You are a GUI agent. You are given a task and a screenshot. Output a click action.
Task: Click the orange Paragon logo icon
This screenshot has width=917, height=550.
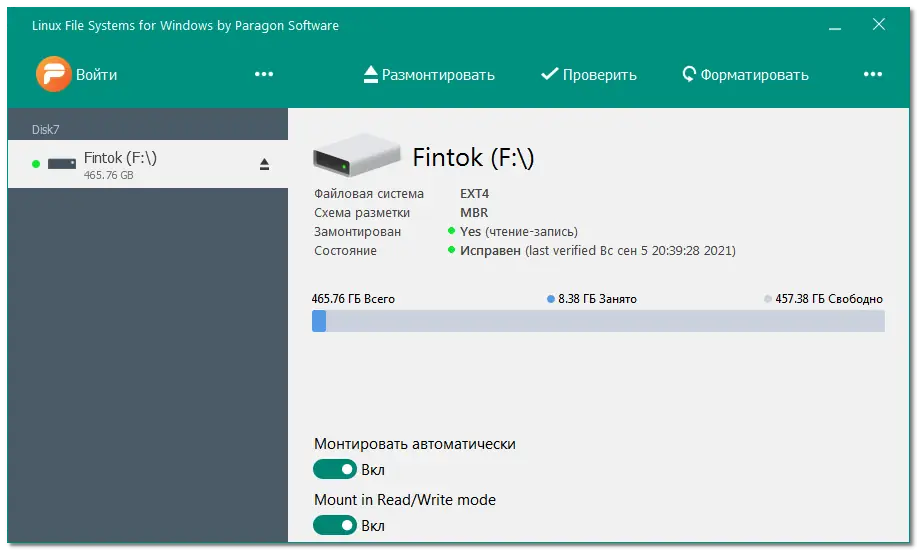click(x=53, y=74)
